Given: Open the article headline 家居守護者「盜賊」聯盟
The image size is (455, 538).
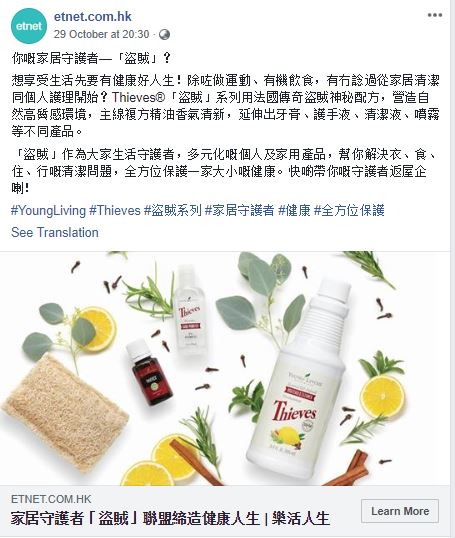Looking at the screenshot, I should click(x=170, y=518).
